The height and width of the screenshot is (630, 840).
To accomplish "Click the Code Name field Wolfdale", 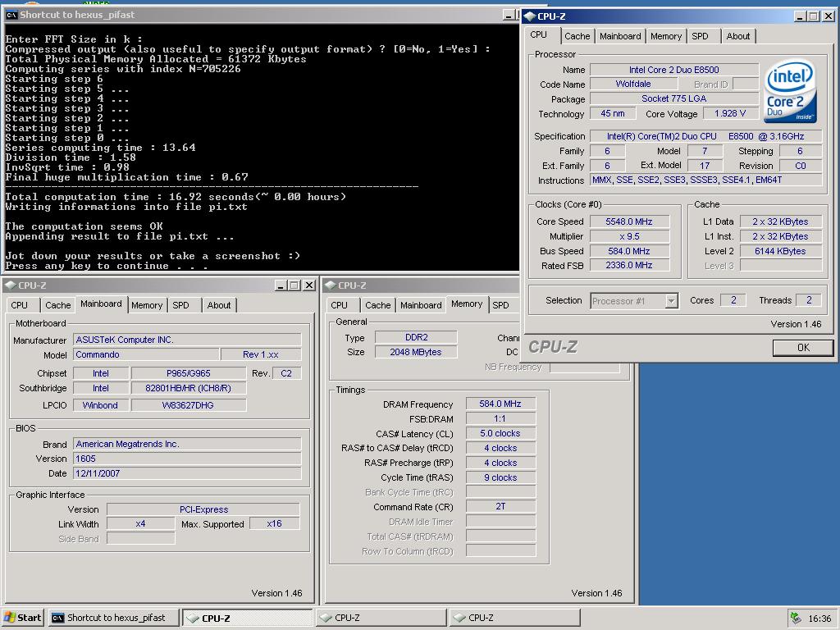I will click(633, 84).
